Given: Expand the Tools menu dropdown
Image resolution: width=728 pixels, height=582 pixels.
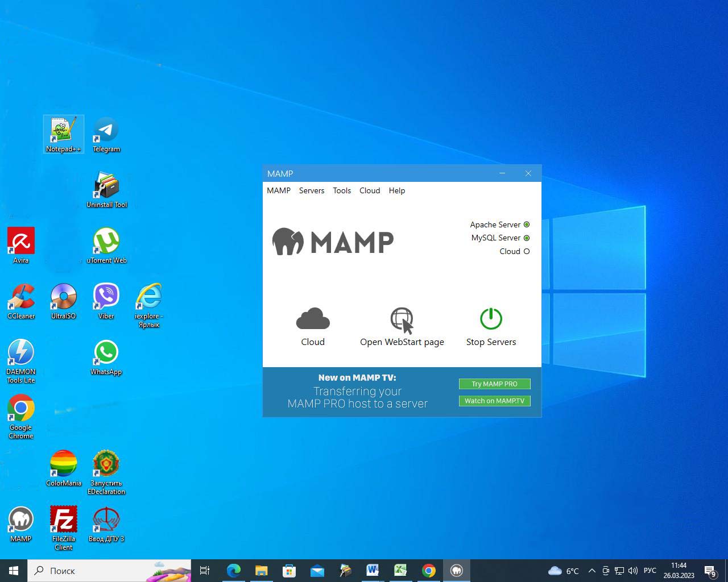Looking at the screenshot, I should [x=342, y=190].
